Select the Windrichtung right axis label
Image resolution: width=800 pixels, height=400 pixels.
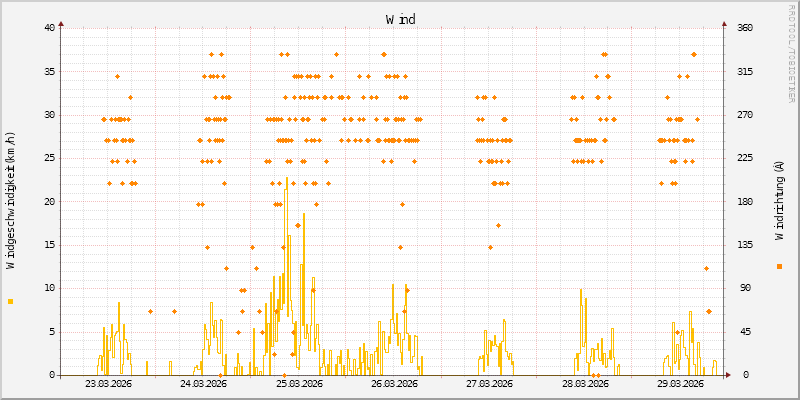coord(779,200)
